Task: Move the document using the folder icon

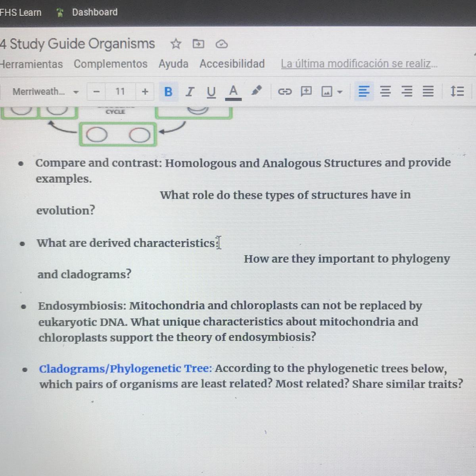Action: tap(198, 44)
